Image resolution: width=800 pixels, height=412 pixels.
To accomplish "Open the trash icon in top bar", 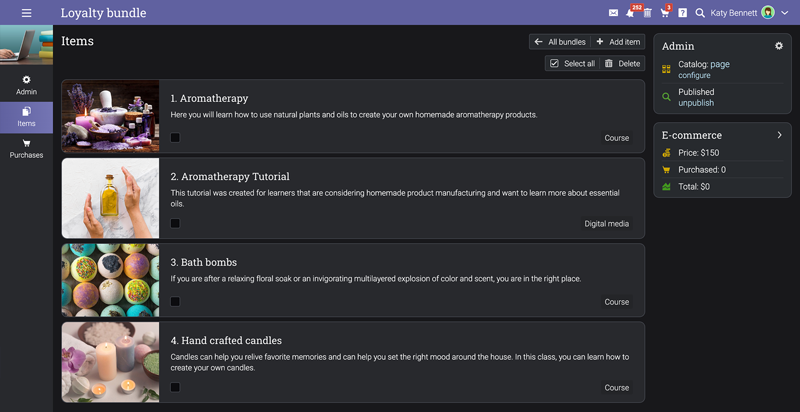I will (647, 13).
